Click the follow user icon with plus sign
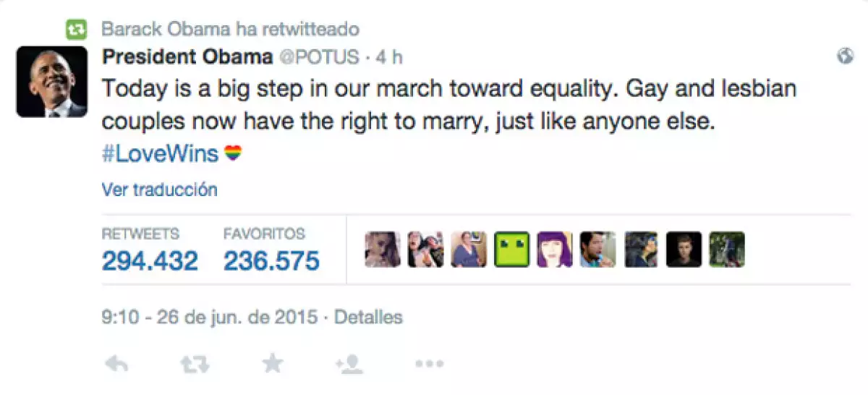 click(x=349, y=364)
